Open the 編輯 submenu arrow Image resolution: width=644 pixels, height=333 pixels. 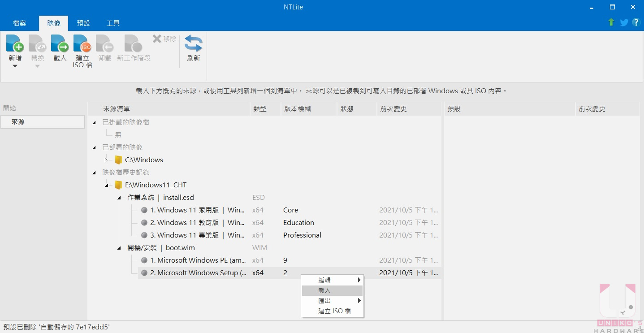coord(359,280)
